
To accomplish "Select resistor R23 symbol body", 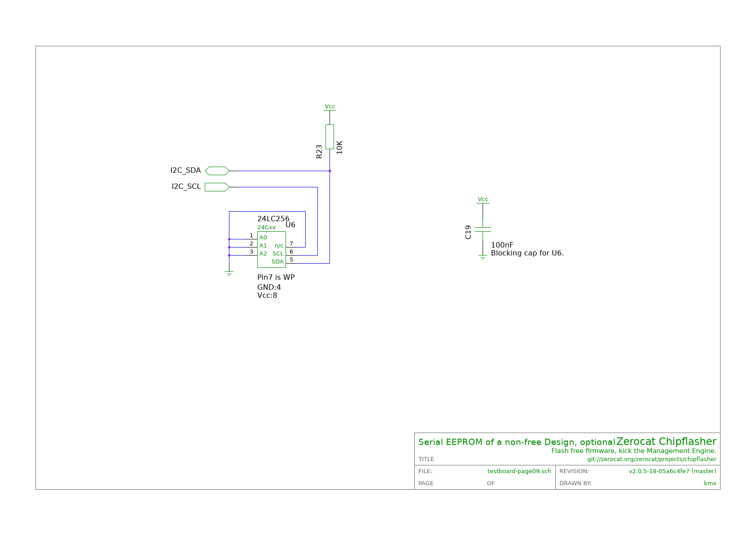I will (x=330, y=137).
